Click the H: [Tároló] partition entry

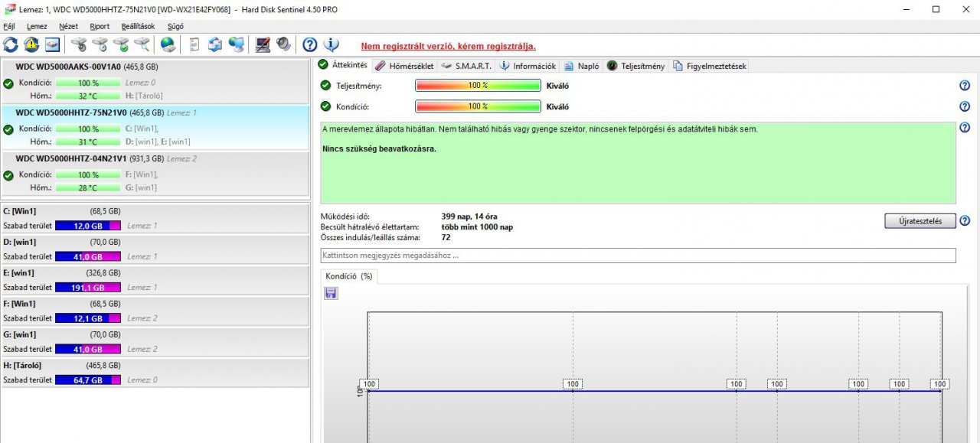[155, 372]
